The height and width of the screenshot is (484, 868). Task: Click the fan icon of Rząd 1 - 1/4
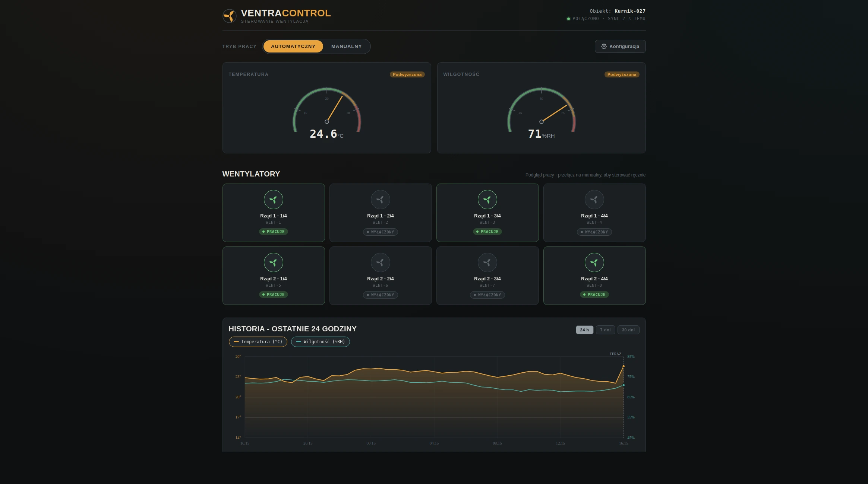click(x=273, y=200)
